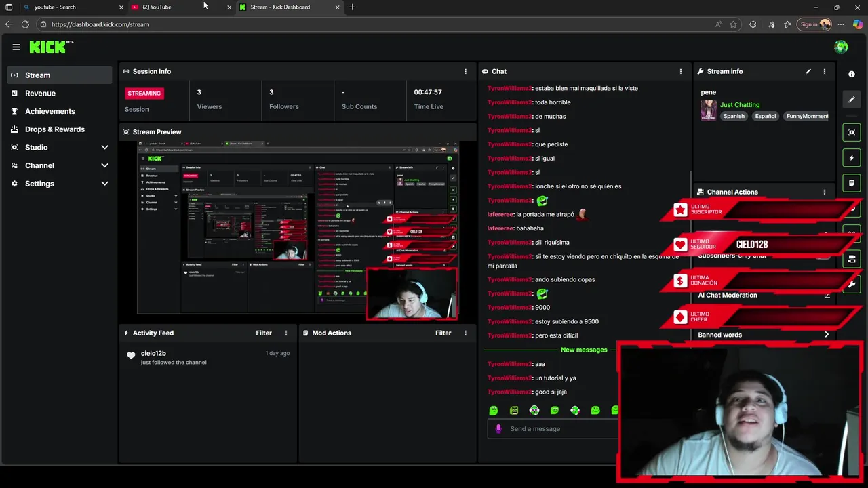This screenshot has width=868, height=488.
Task: Click the Just Chatting category thumbnail
Action: 709,110
